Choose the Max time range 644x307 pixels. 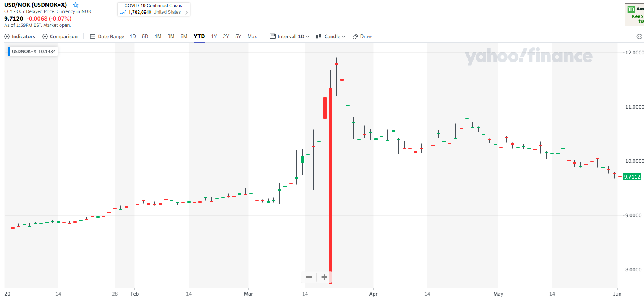pos(252,37)
